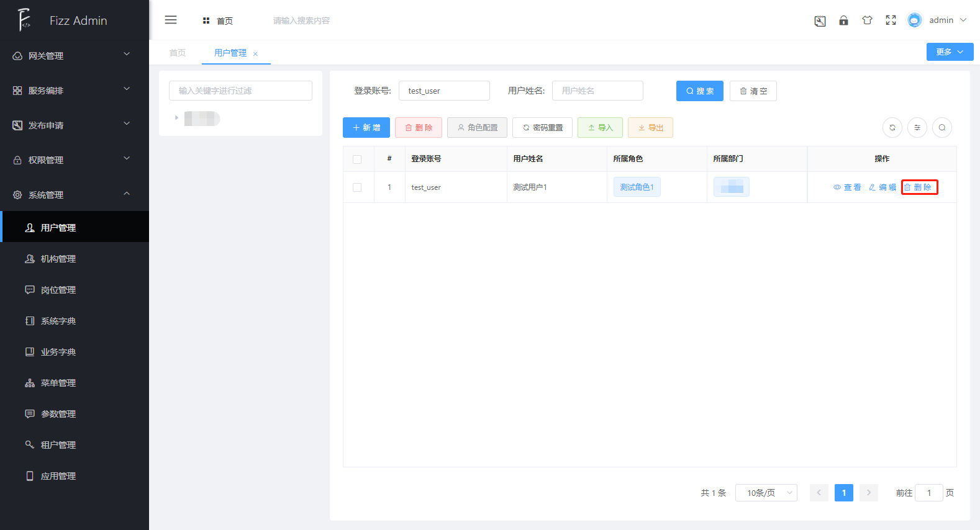
Task: Open 岗位管理 in the sidebar
Action: pyautogui.click(x=75, y=290)
